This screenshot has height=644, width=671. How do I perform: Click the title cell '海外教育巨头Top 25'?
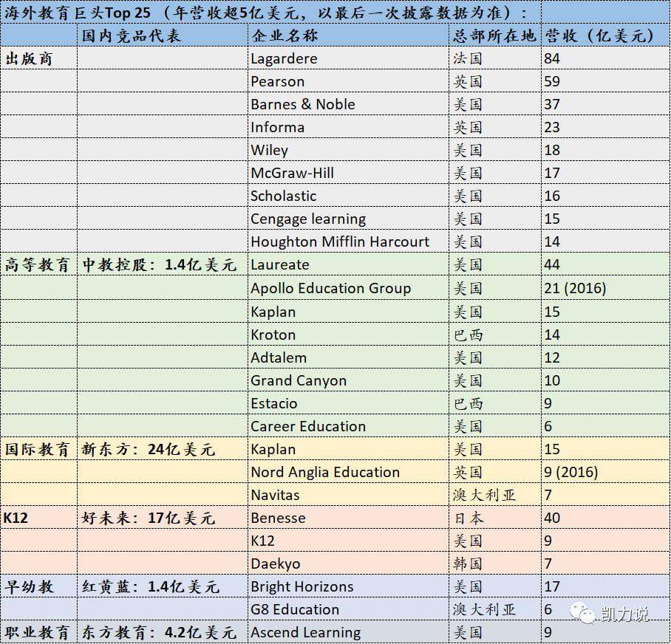click(270, 12)
